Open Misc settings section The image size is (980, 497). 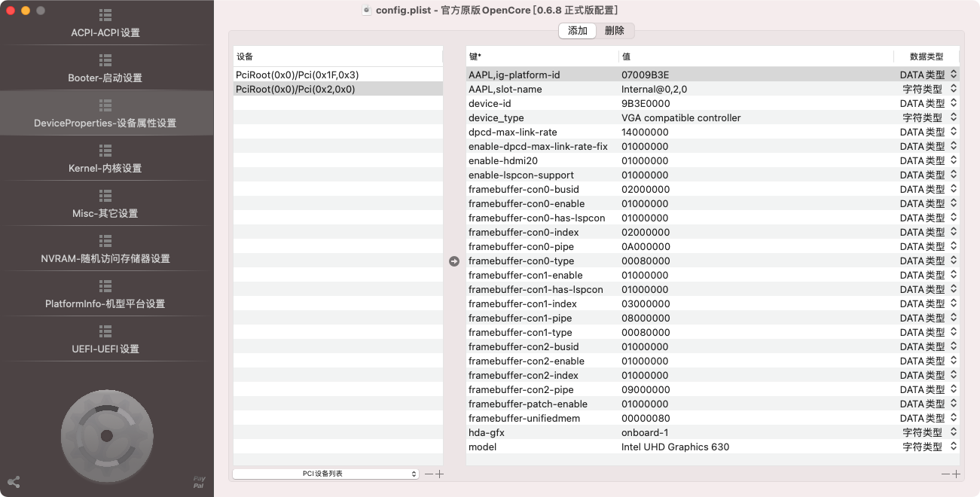[105, 205]
